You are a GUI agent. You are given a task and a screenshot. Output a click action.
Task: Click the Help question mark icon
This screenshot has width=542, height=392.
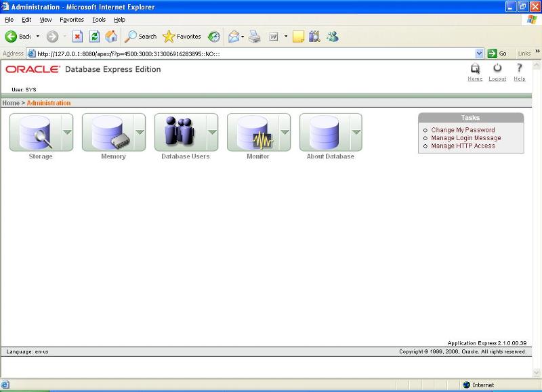click(519, 68)
